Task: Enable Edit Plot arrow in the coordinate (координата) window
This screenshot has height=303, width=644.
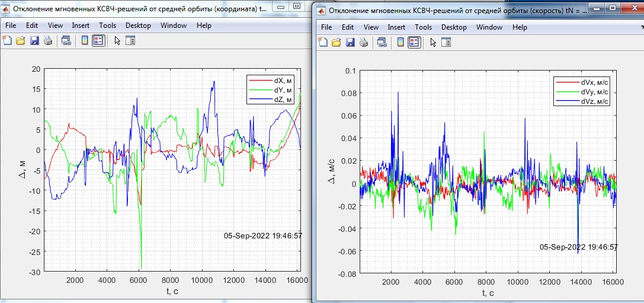Action: (117, 40)
